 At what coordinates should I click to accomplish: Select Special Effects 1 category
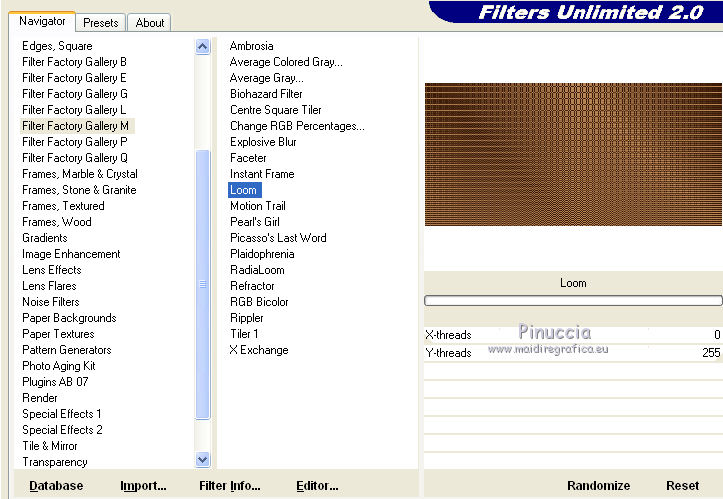coord(62,414)
